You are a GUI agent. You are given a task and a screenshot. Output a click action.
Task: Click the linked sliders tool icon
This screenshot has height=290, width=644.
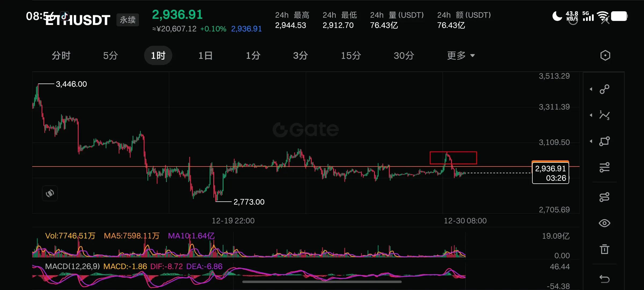point(605,197)
